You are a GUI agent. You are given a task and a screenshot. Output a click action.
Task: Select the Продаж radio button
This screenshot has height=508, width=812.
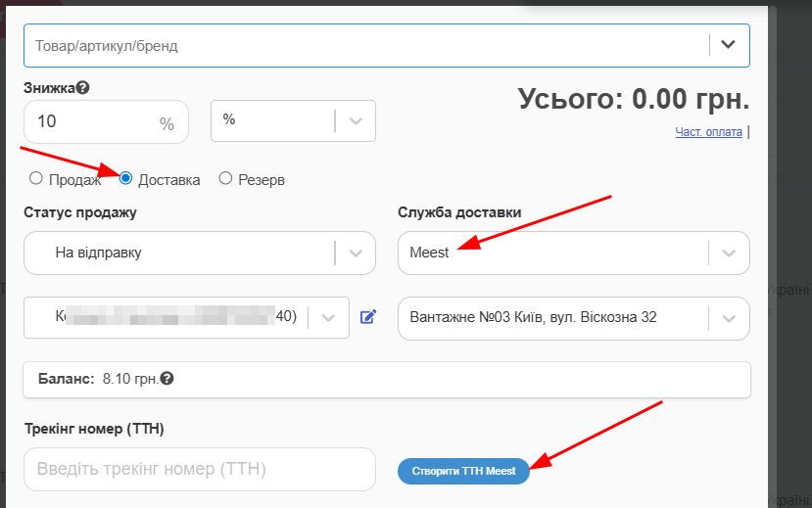pos(36,179)
